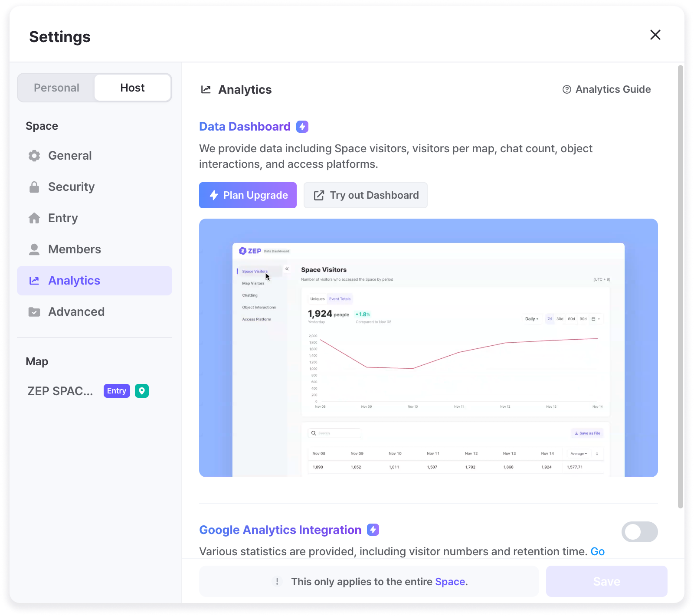
Task: Click the Try out Dashboard button
Action: 366,195
